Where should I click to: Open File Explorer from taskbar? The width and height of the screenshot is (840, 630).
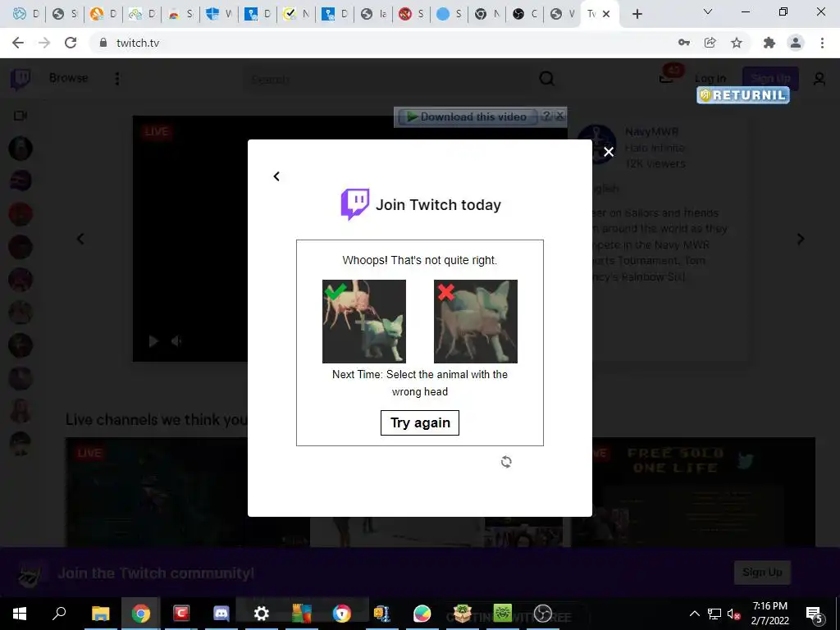[100, 614]
